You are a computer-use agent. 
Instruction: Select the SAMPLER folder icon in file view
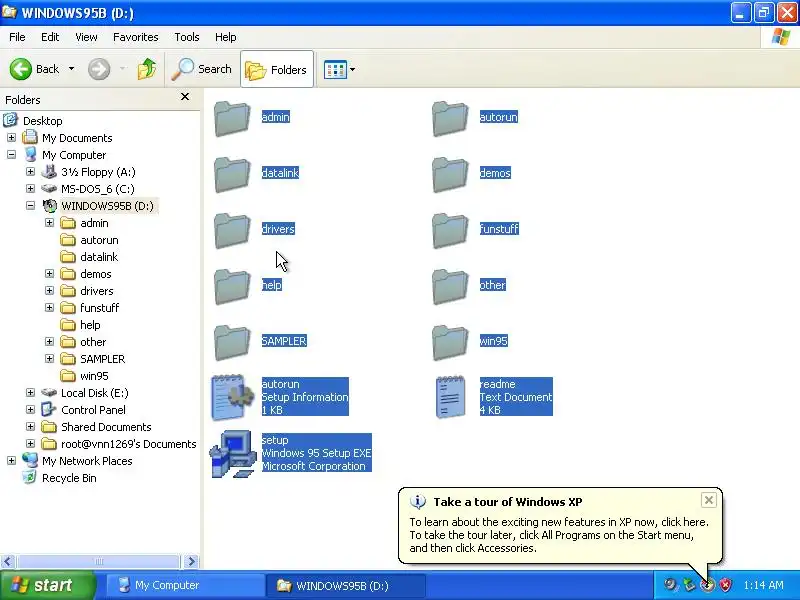tap(232, 343)
